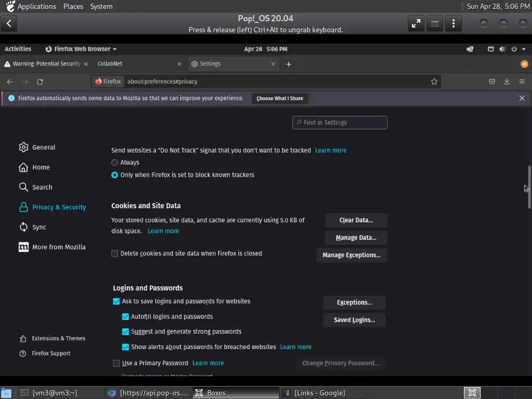Expand the system menu dropdown arrow
532x399 pixels.
coord(524,49)
